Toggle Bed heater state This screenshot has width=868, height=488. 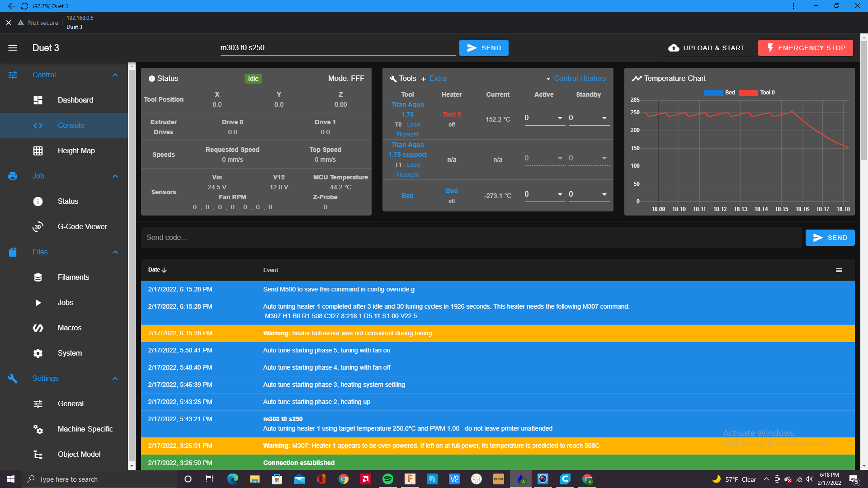[x=452, y=191]
